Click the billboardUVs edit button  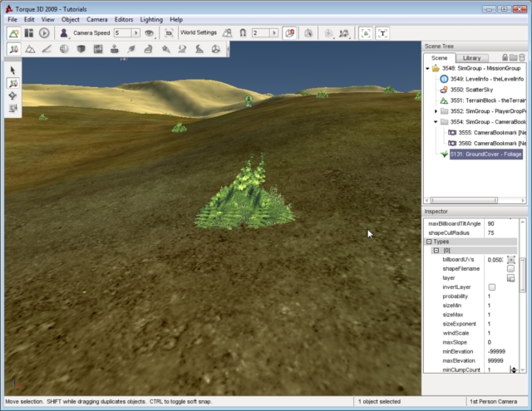[511, 260]
